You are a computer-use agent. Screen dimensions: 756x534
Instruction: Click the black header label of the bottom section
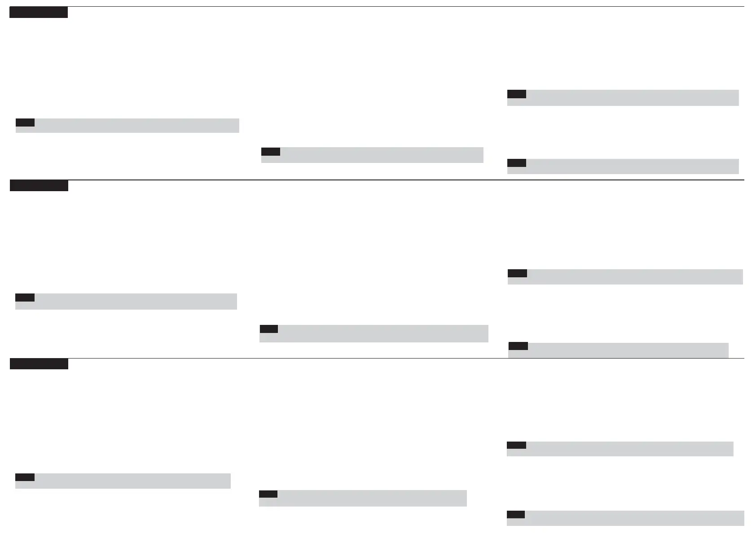click(x=39, y=364)
